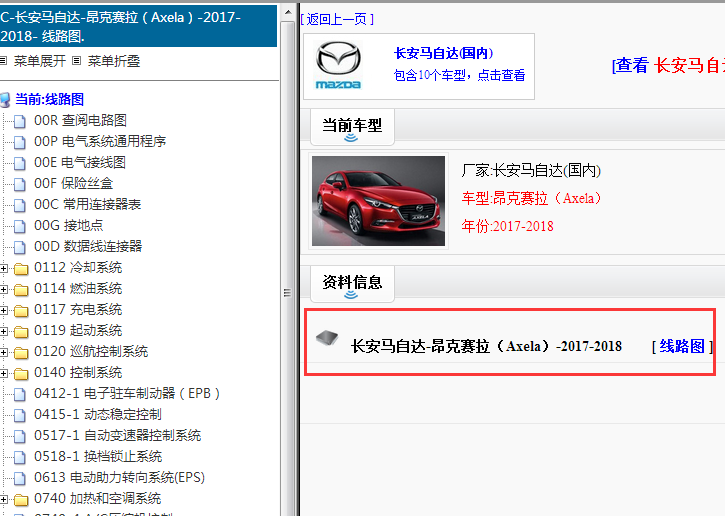This screenshot has width=725, height=516.
Task: Open 00F 保险丝盒 entry
Action: pyautogui.click(x=74, y=183)
